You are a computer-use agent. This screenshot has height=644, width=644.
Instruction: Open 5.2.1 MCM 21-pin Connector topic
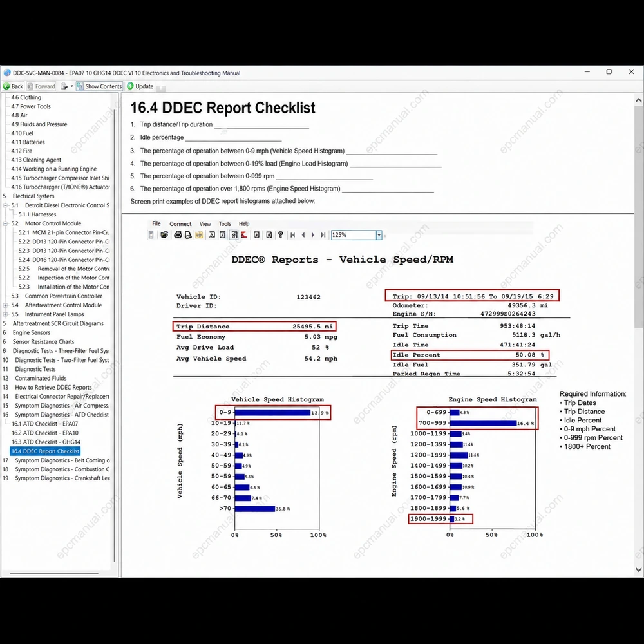[x=64, y=232]
